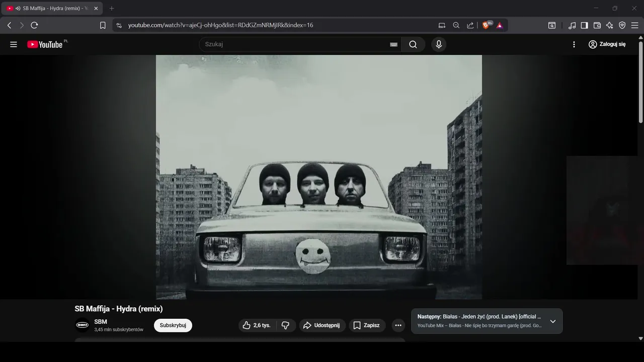Toggle the browser sidebar panel

[584, 25]
